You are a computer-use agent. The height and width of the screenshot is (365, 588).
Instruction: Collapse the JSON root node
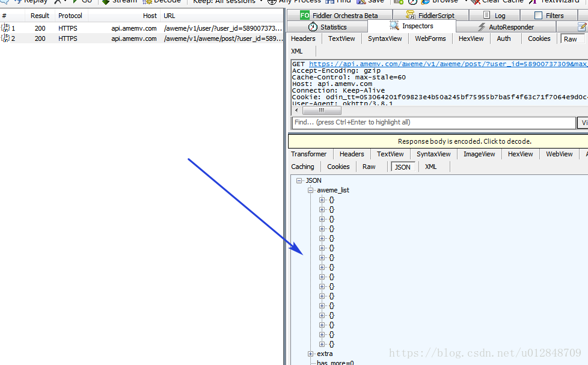(299, 180)
